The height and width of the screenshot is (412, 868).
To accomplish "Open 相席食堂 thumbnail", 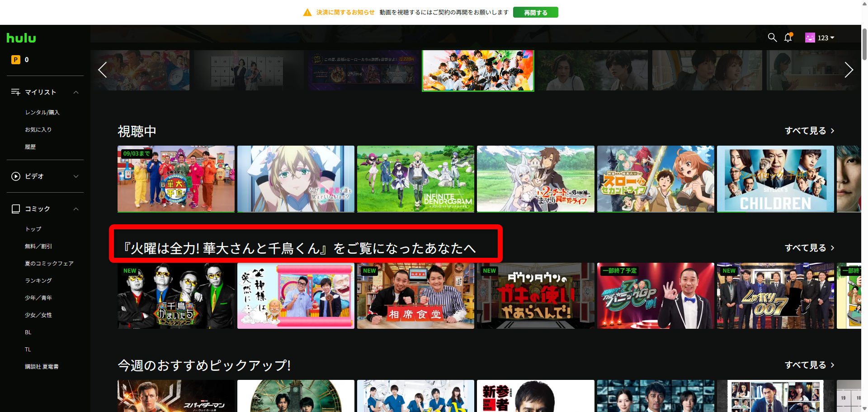I will (x=415, y=296).
